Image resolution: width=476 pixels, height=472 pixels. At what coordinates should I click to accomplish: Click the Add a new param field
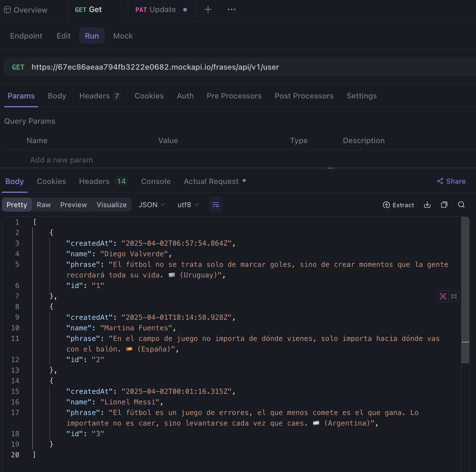coord(61,160)
